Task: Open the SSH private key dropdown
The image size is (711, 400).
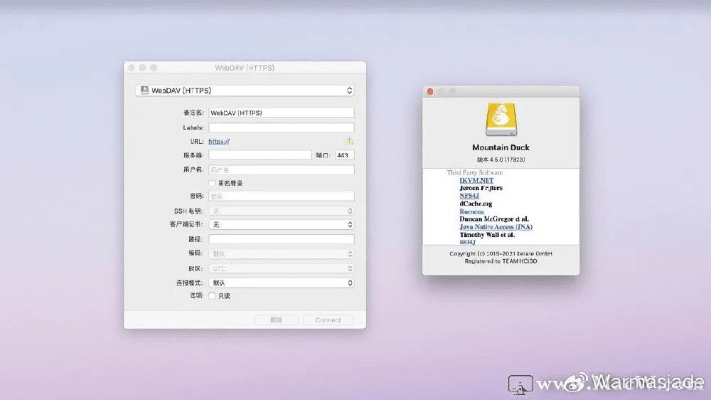Action: 280,211
